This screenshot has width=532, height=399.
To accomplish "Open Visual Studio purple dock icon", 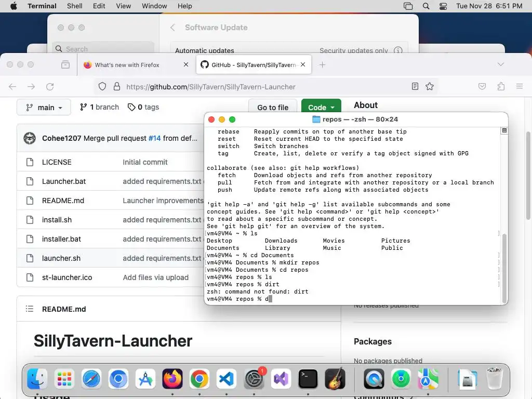I will point(281,378).
